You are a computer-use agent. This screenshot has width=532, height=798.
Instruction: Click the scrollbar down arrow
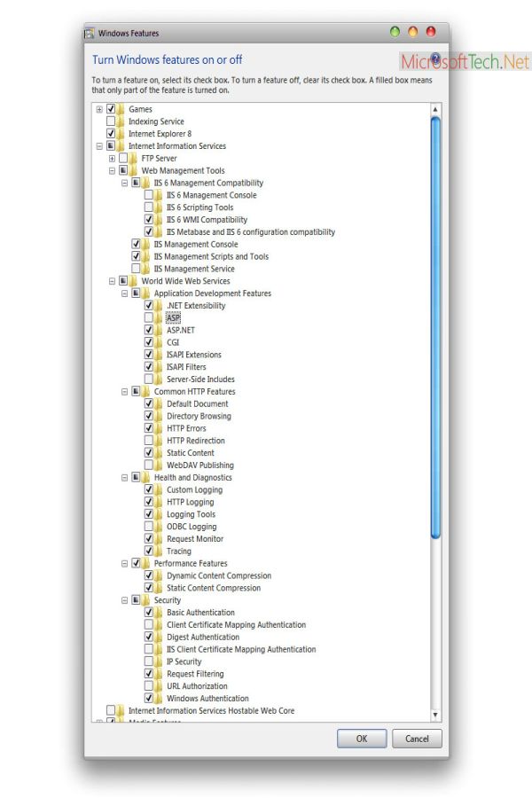pos(435,715)
